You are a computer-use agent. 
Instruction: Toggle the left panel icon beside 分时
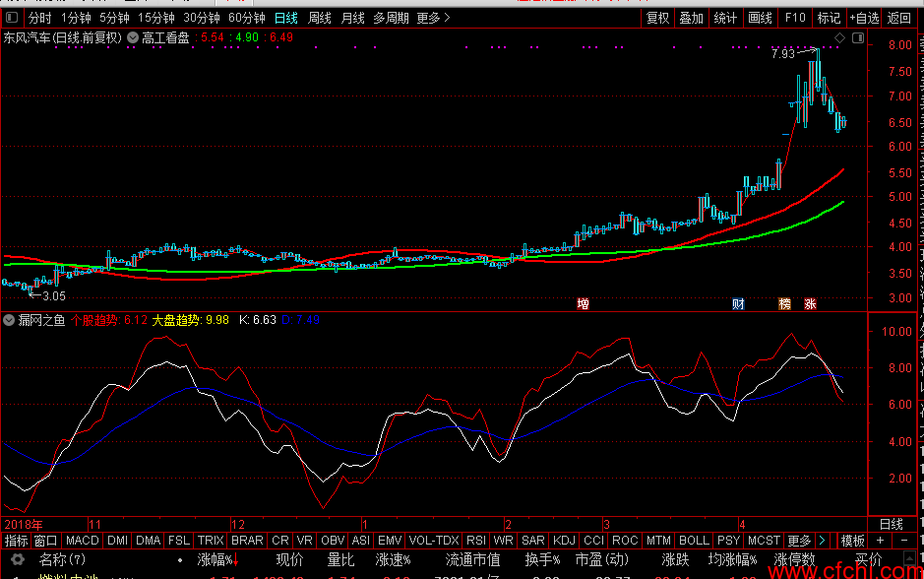(12, 18)
